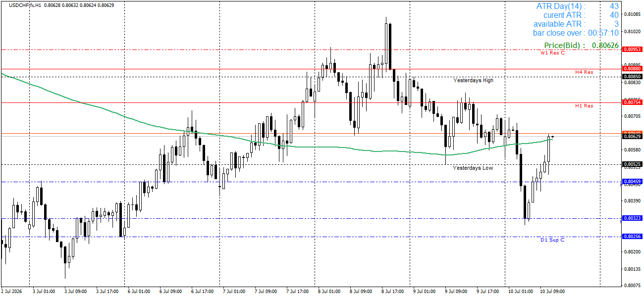Select the blue 0.80459 price tag
The image size is (644, 297).
632,182
